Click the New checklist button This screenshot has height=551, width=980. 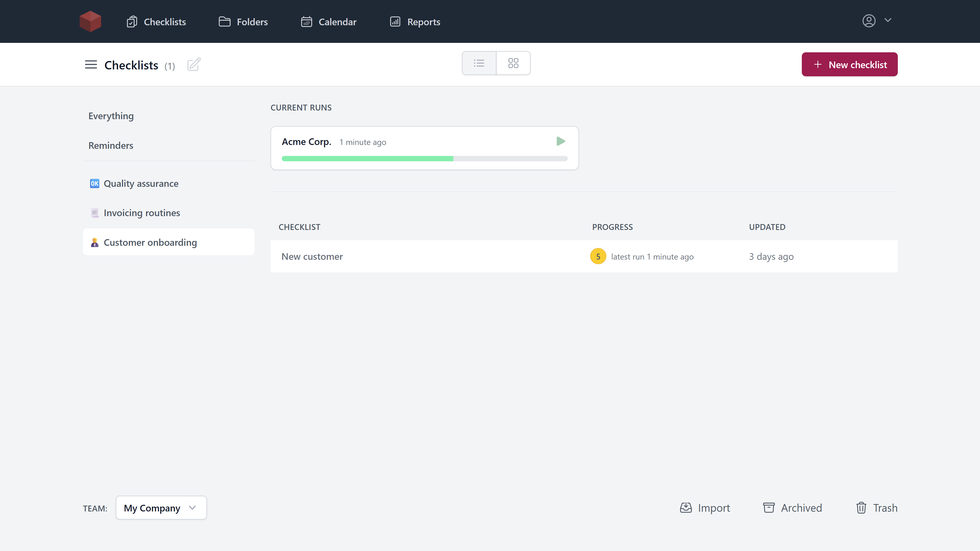[x=850, y=64]
